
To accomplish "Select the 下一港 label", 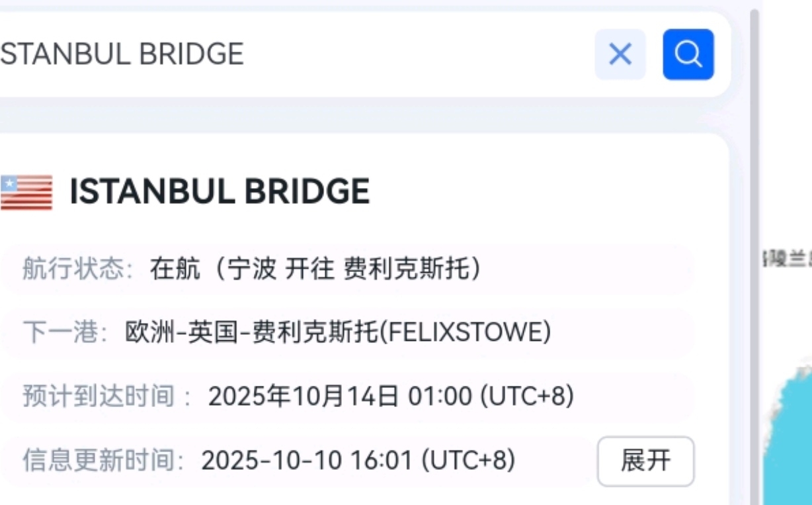I will 65,332.
